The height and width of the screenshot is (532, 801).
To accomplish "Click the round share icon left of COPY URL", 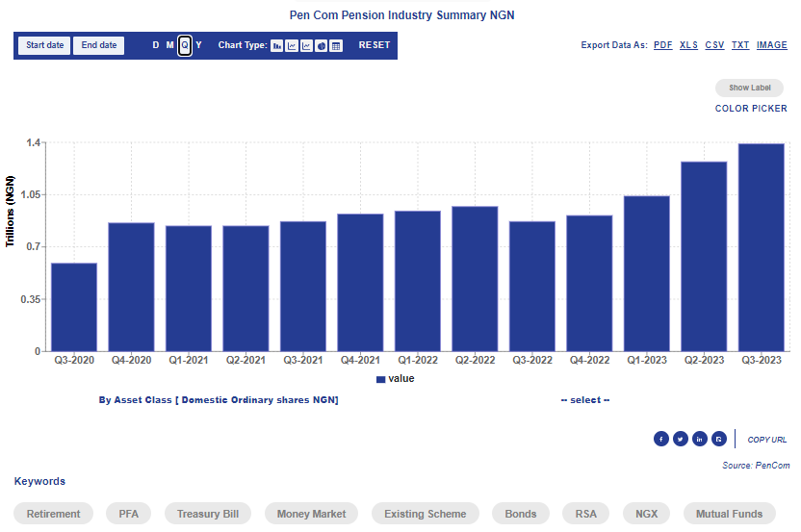I will pyautogui.click(x=719, y=439).
